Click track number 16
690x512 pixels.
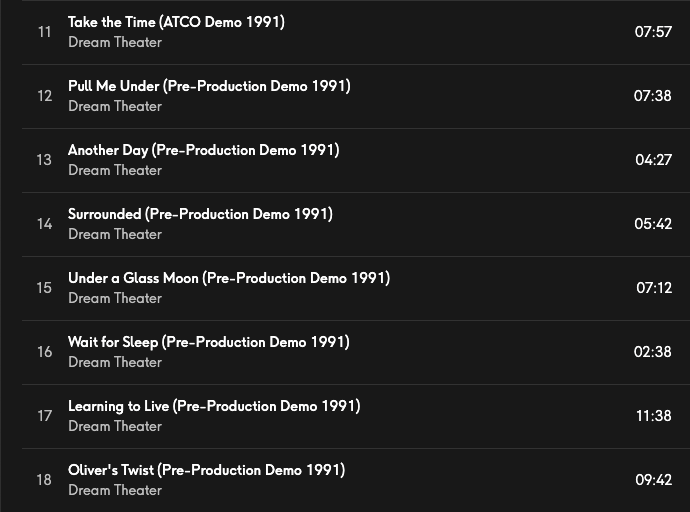[44, 352]
